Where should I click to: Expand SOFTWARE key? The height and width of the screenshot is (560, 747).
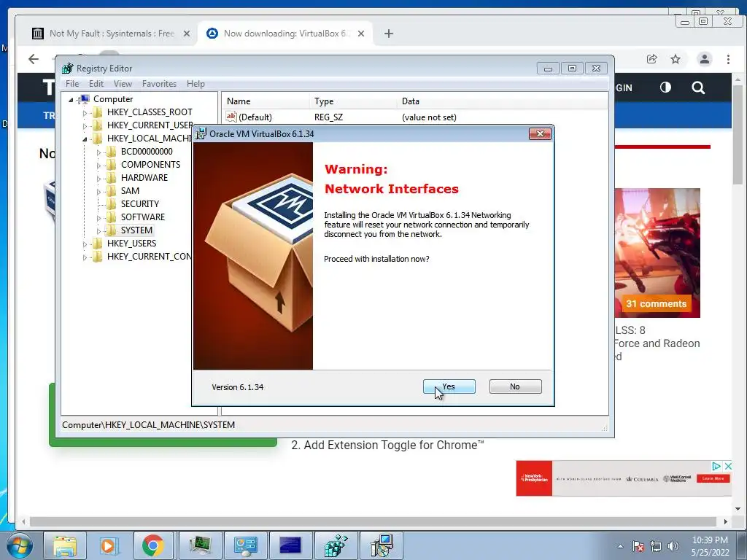[x=98, y=218]
